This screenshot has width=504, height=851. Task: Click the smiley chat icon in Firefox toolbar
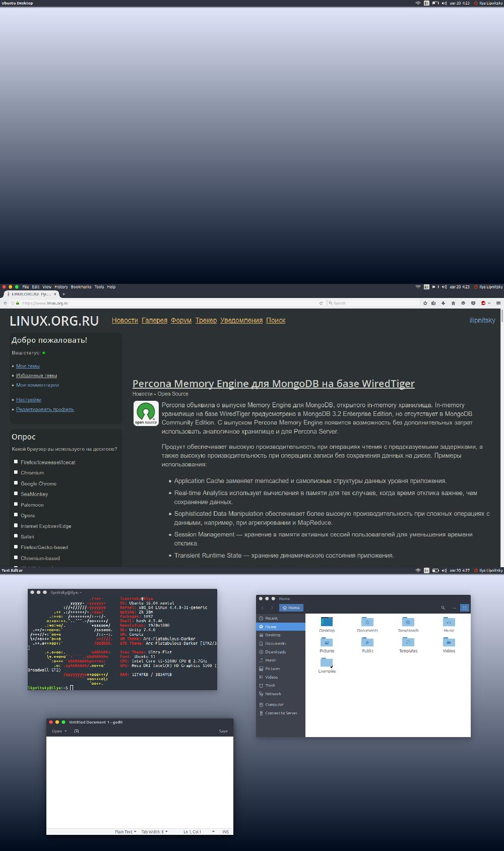click(x=463, y=303)
